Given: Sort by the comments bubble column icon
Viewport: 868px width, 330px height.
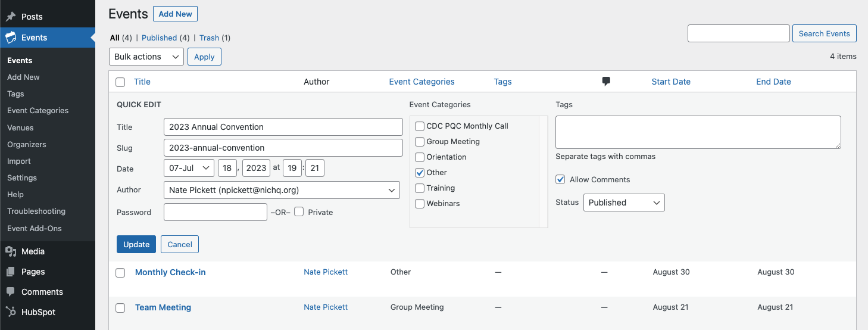Looking at the screenshot, I should pyautogui.click(x=606, y=82).
